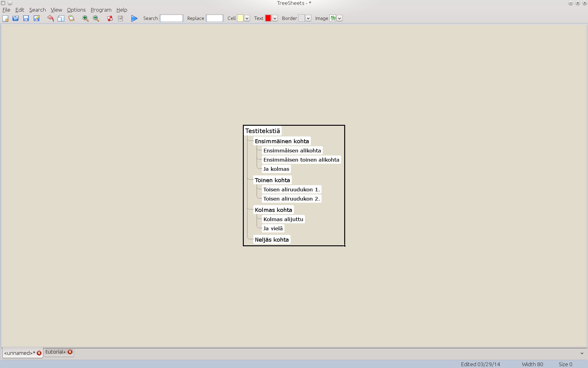Image resolution: width=588 pixels, height=368 pixels.
Task: Select the Neljäs kohta cell
Action: point(272,240)
